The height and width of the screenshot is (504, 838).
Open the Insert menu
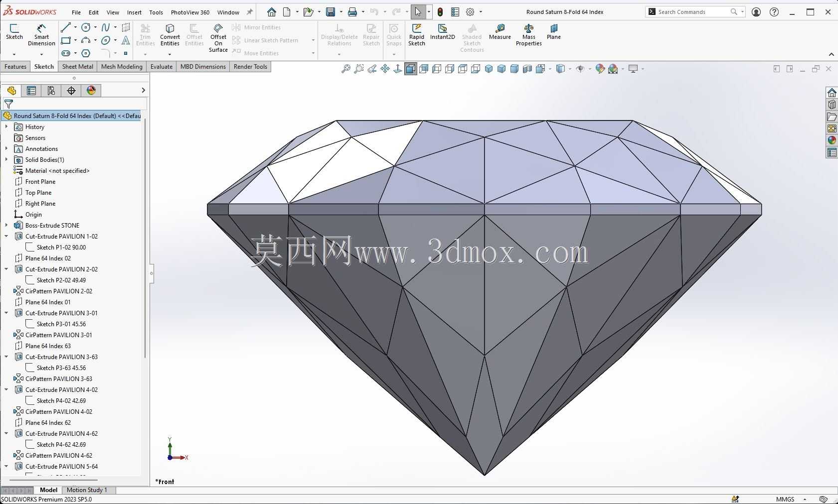134,12
